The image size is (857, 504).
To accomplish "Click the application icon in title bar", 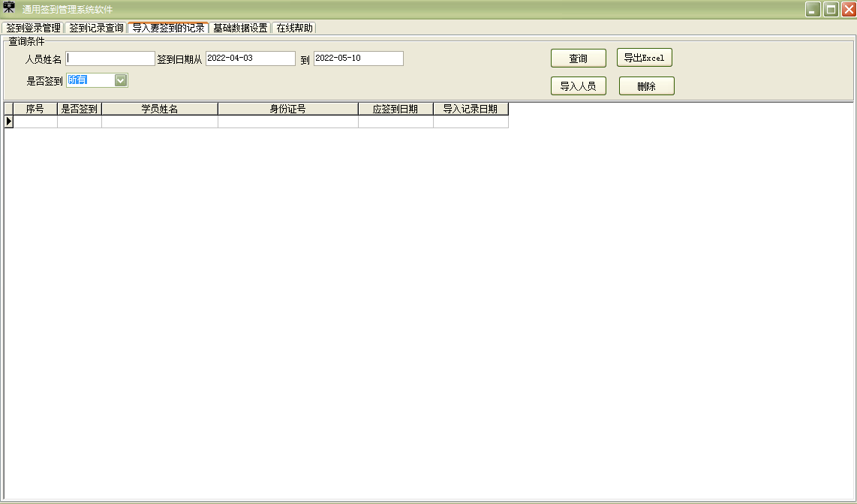I will [9, 8].
